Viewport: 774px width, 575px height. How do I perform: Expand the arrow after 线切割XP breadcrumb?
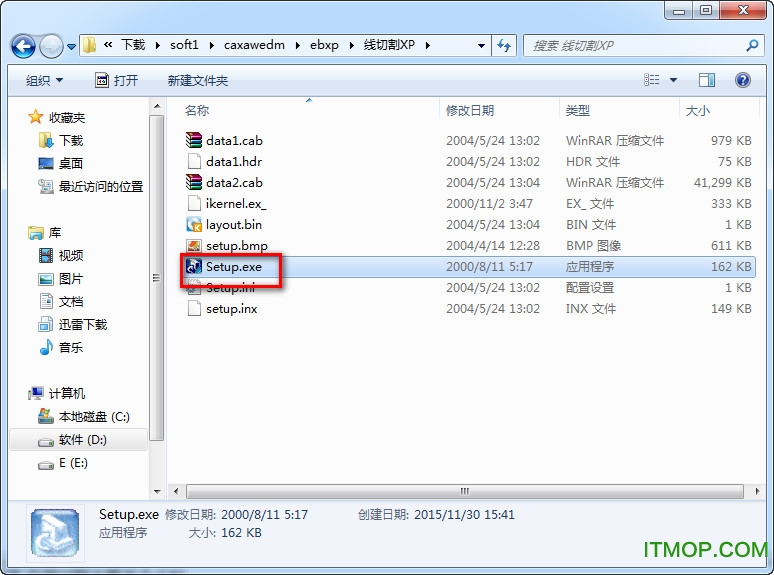tap(427, 45)
